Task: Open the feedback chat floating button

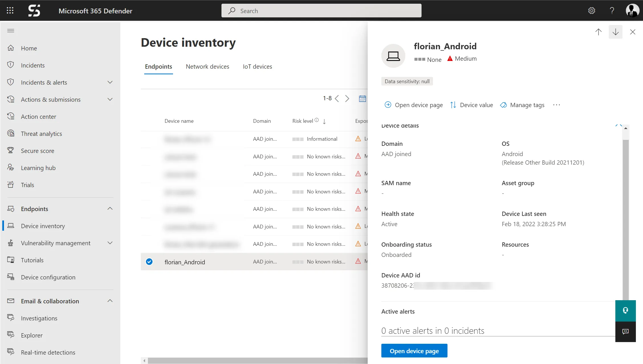Action: [625, 332]
